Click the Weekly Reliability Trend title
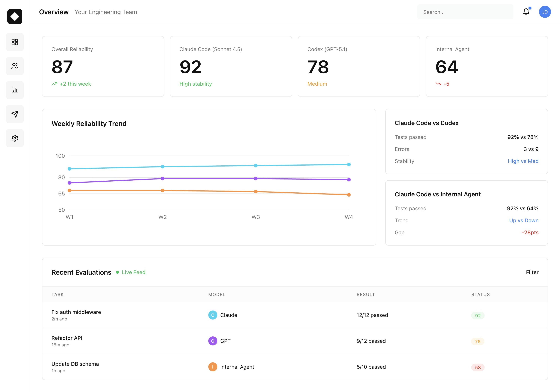This screenshot has width=560, height=392. tap(89, 124)
